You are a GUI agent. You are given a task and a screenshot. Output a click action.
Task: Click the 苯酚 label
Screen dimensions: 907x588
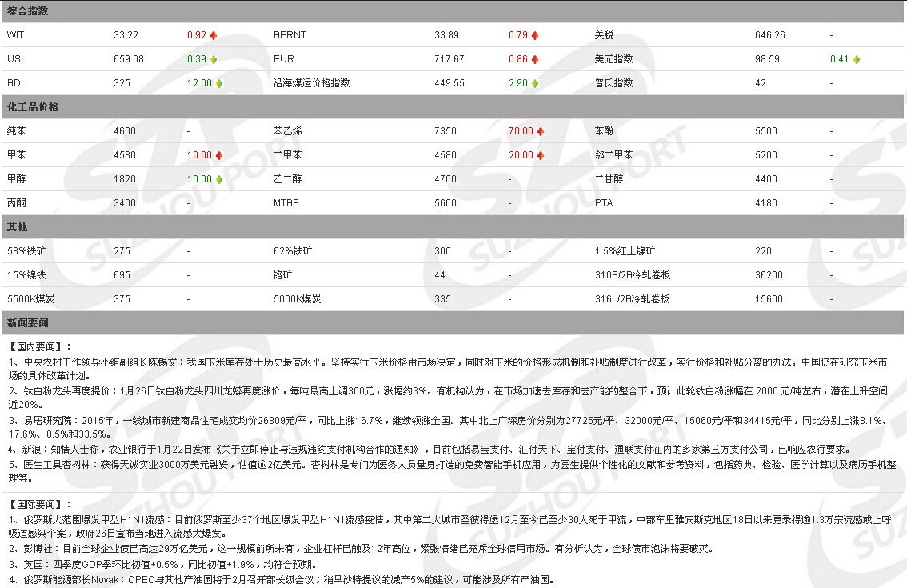tap(604, 131)
